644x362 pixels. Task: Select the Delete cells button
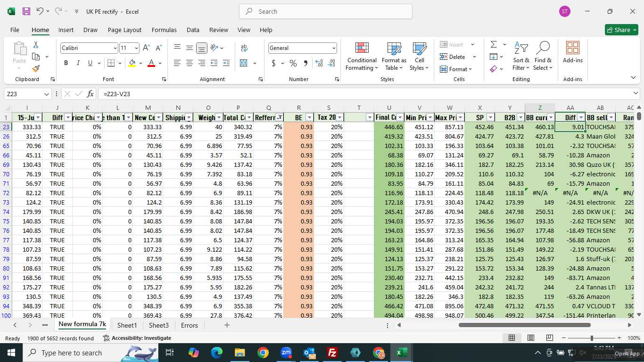(453, 57)
